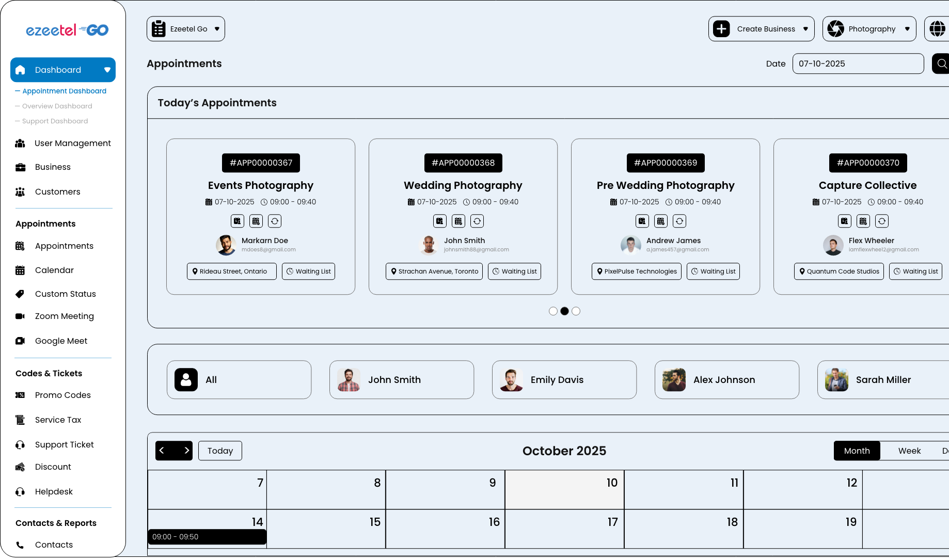
Task: Go to Support Ticket in sidebar
Action: click(x=64, y=444)
